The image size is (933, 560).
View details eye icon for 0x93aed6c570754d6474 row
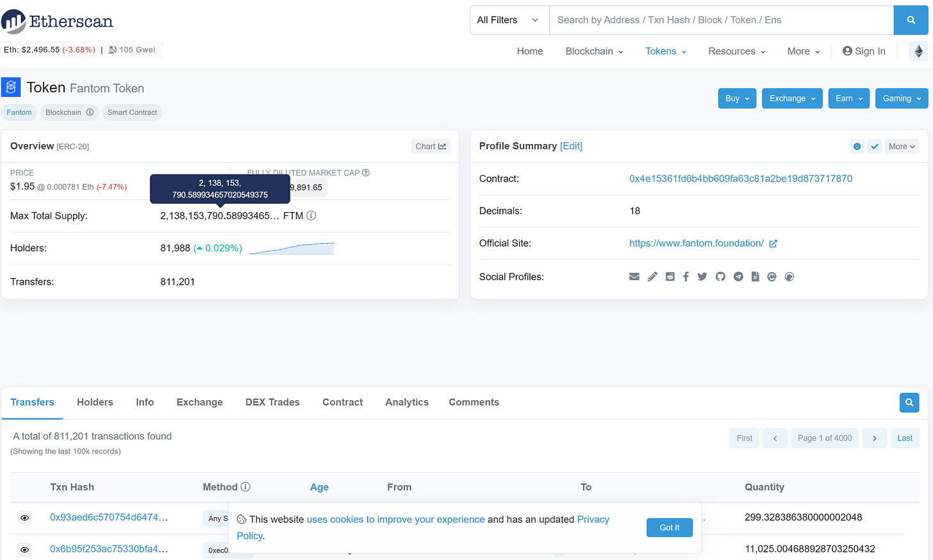point(24,518)
